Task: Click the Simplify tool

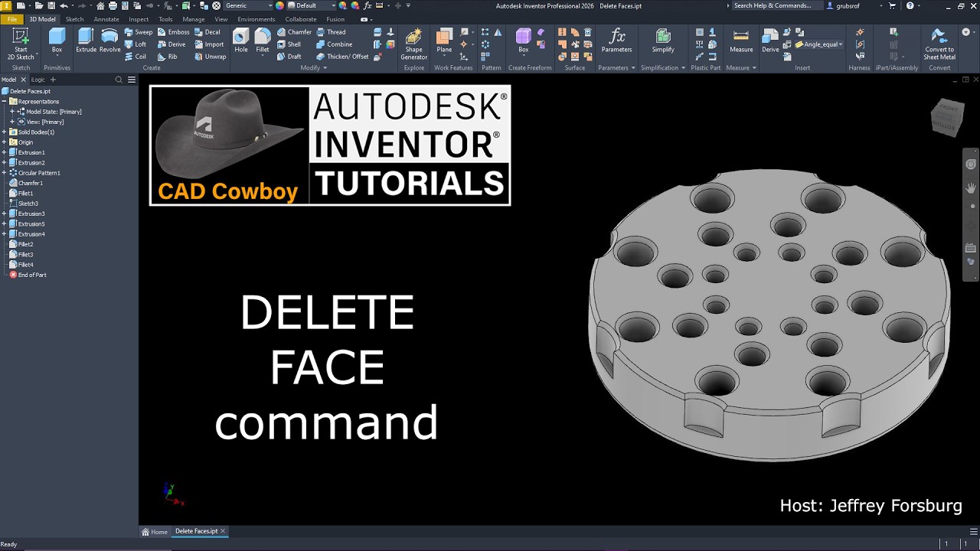Action: tap(663, 41)
